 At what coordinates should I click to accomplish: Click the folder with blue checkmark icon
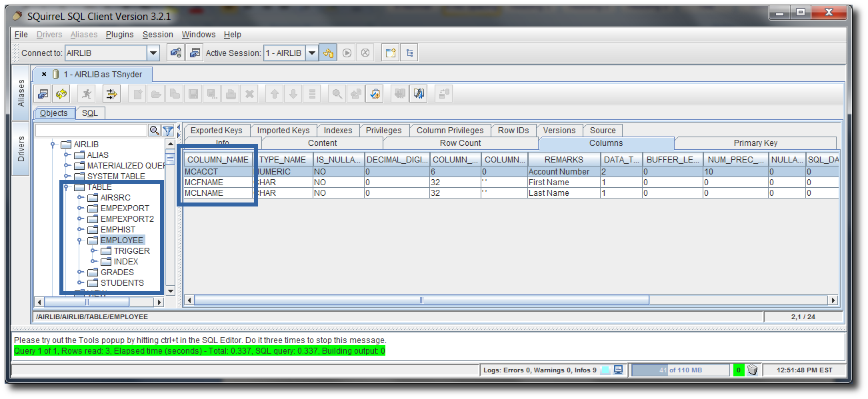pos(375,94)
